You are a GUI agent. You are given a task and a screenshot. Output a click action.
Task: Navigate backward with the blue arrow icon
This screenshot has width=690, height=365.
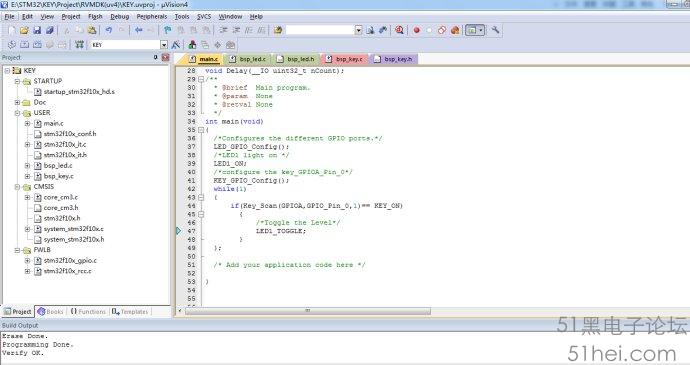(139, 30)
